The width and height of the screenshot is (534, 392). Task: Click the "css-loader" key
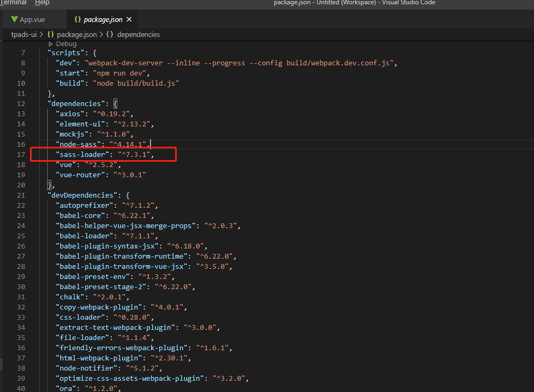coord(80,318)
